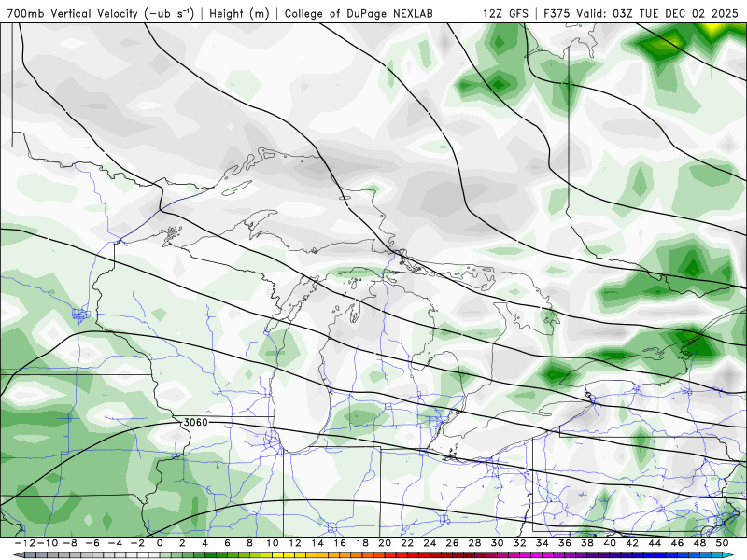Image resolution: width=747 pixels, height=560 pixels.
Task: Click the "50" color scale value
Action: (x=722, y=543)
